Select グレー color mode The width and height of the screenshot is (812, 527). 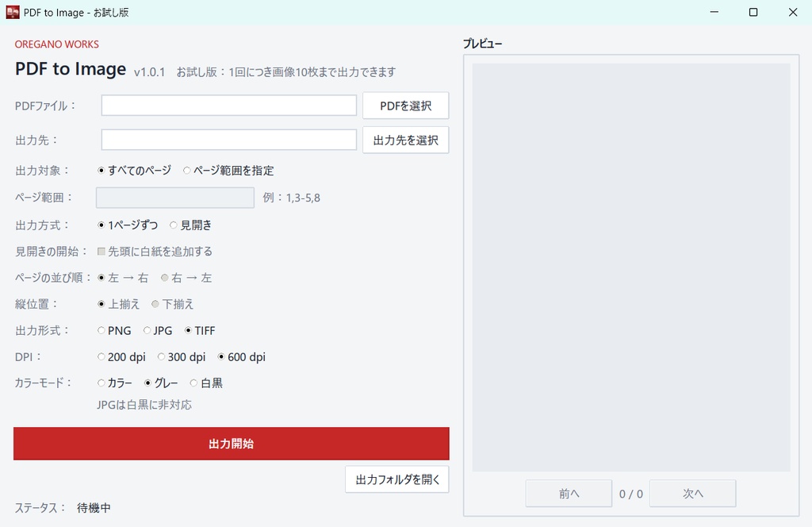click(161, 383)
